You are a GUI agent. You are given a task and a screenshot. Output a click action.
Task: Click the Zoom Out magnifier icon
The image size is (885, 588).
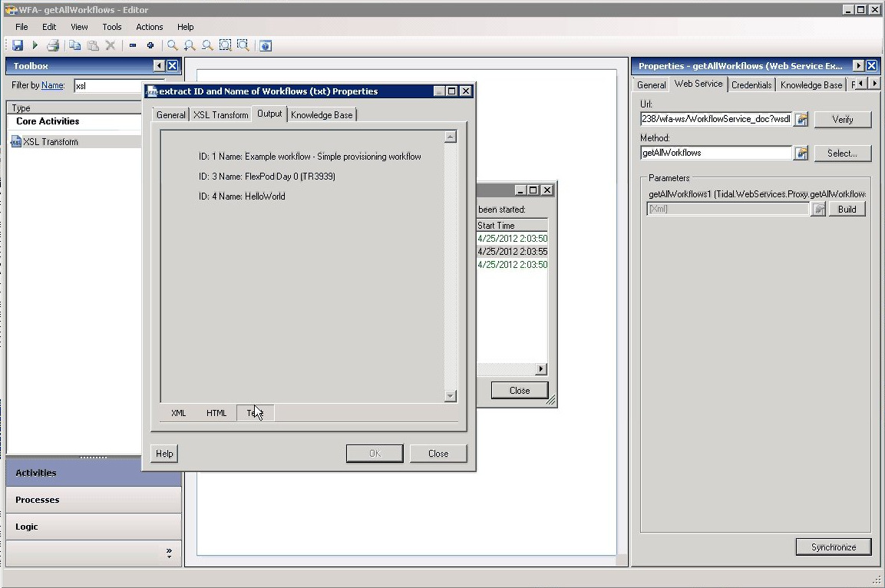(208, 46)
